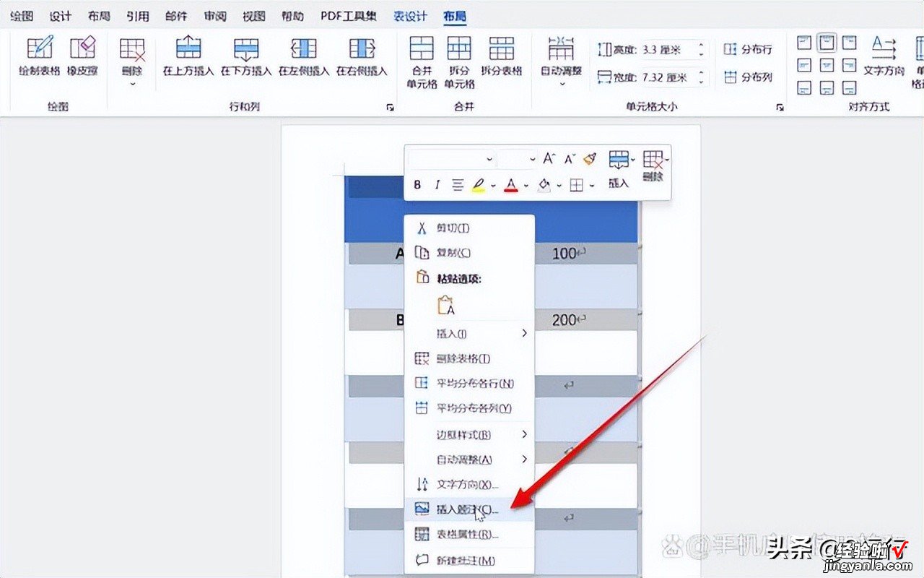Viewport: 924px width, 578px height.
Task: Align cell text bottom center
Action: [x=827, y=88]
